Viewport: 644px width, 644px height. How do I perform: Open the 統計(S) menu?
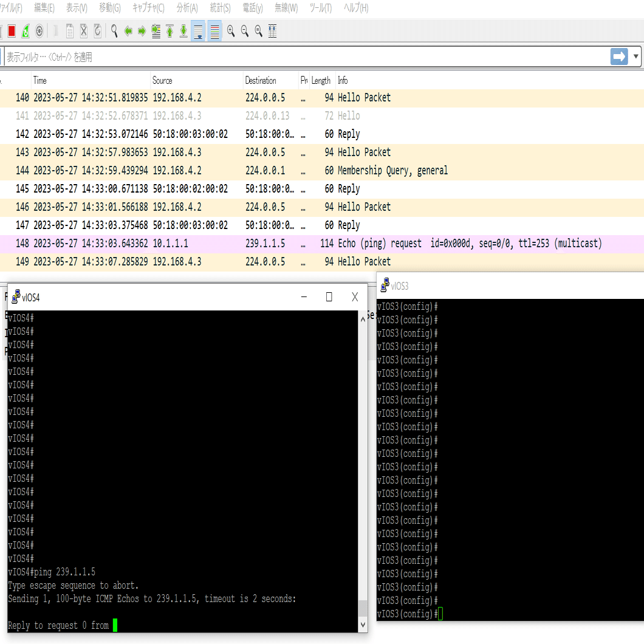click(220, 8)
